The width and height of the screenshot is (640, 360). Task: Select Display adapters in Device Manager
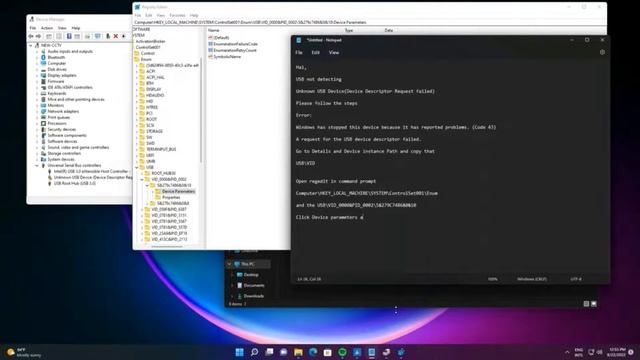62,76
